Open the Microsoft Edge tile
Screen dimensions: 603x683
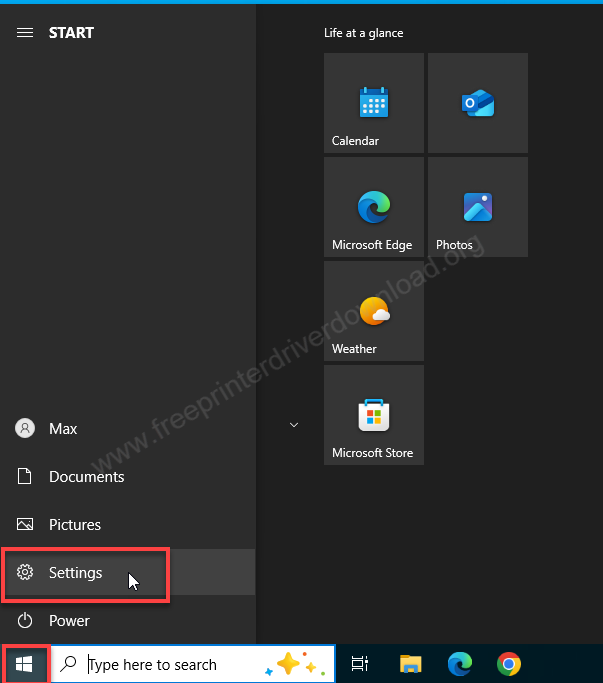[x=373, y=207]
